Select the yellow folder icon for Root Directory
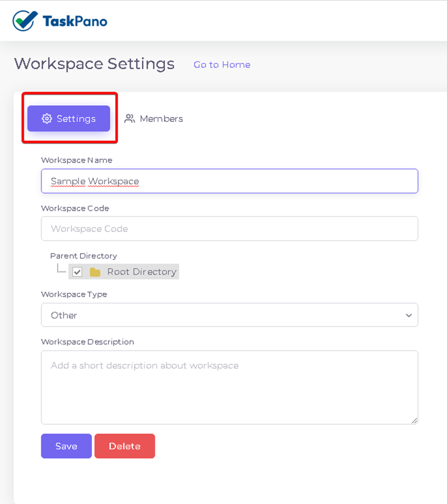 point(95,272)
